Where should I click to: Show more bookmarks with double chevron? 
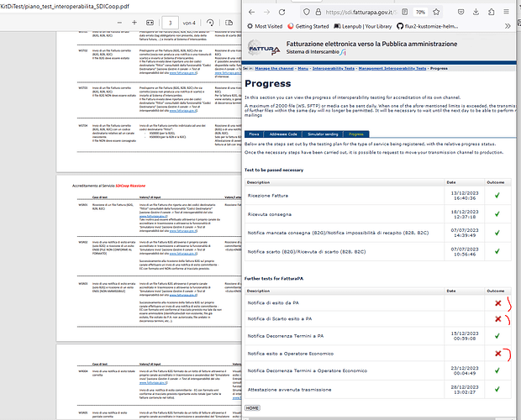point(508,26)
